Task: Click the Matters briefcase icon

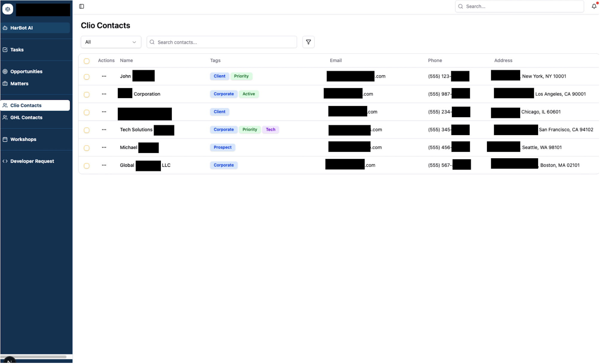Action: coord(5,83)
